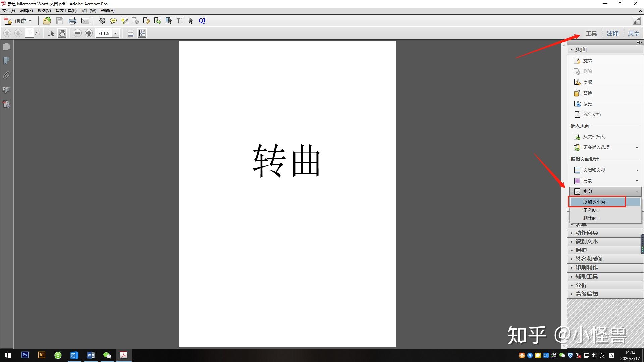Open Photoshop from the taskbar

click(25, 355)
